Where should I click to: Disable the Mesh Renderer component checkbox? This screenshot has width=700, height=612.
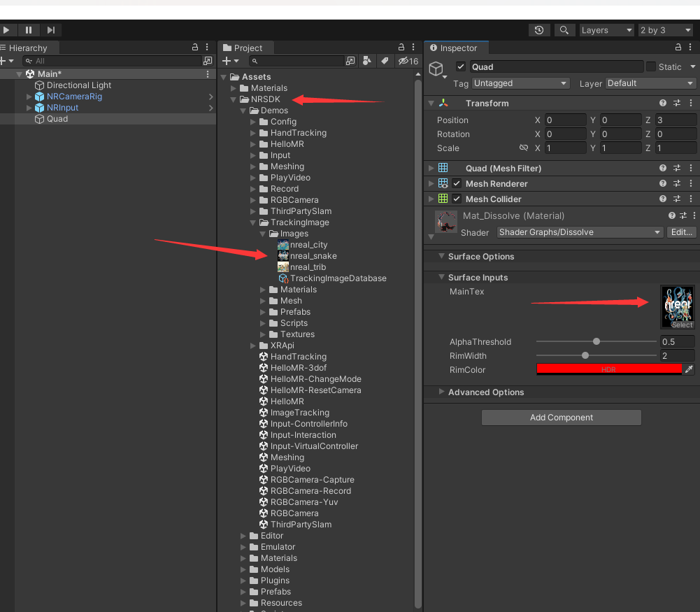[x=457, y=183]
